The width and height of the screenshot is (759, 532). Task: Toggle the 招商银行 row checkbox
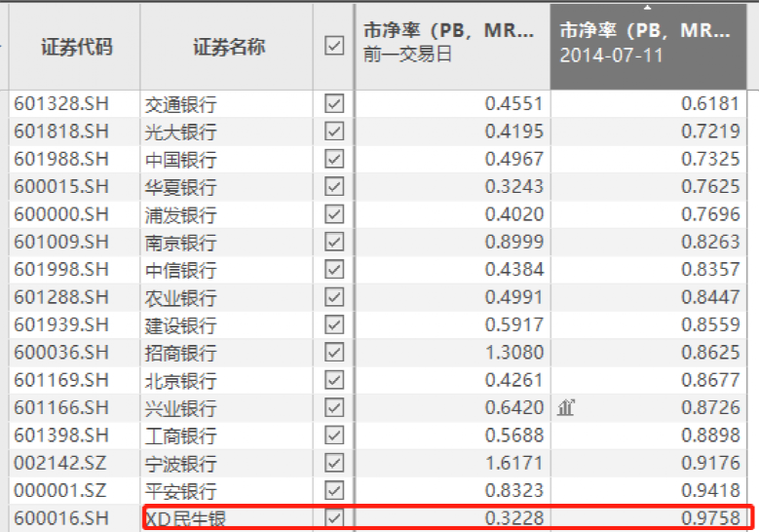pyautogui.click(x=334, y=352)
